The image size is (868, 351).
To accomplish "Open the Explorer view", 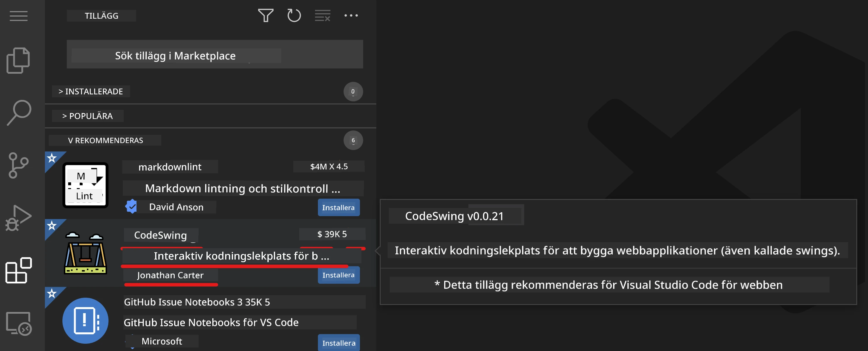I will coord(18,61).
